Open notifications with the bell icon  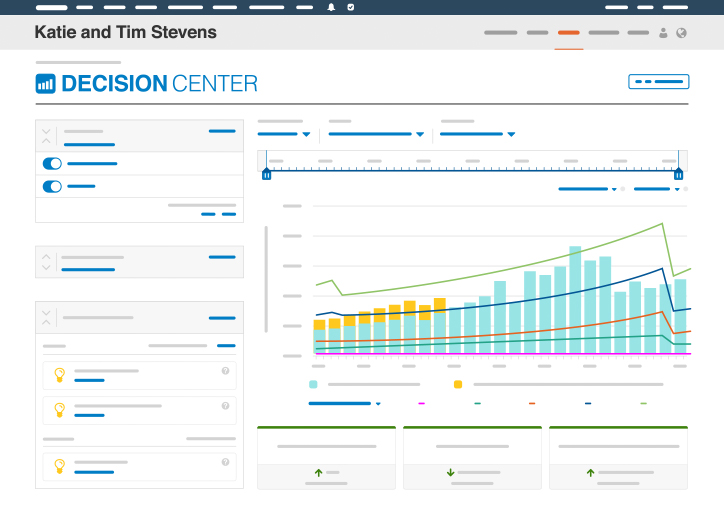pyautogui.click(x=331, y=7)
